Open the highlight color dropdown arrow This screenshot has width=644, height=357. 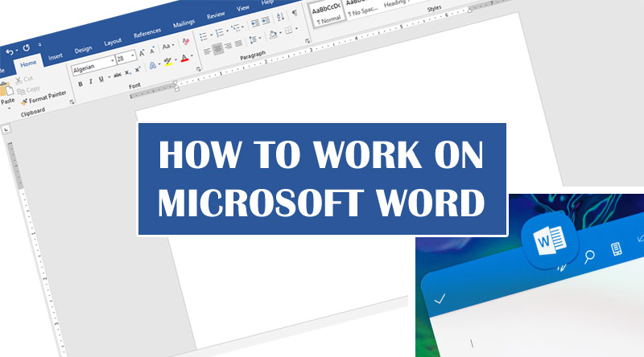(x=175, y=60)
